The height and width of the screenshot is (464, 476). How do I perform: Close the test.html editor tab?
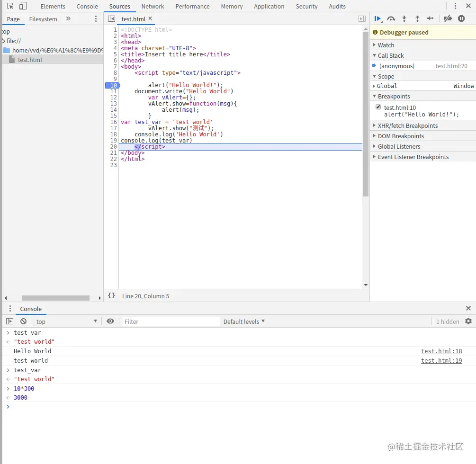[x=150, y=18]
